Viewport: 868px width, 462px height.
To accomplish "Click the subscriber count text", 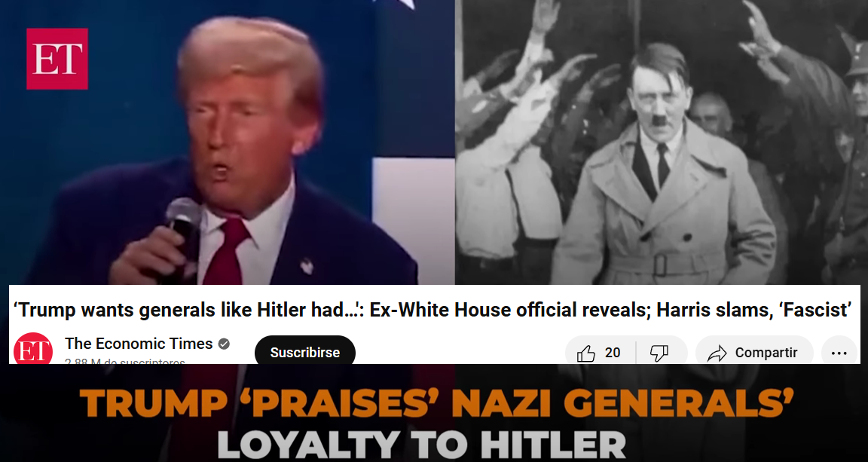I will coord(125,361).
